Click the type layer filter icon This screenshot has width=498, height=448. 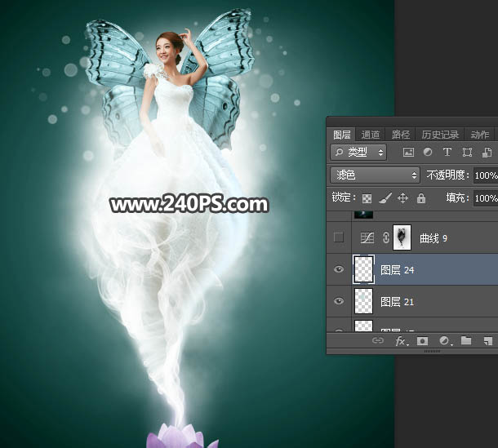click(x=447, y=153)
